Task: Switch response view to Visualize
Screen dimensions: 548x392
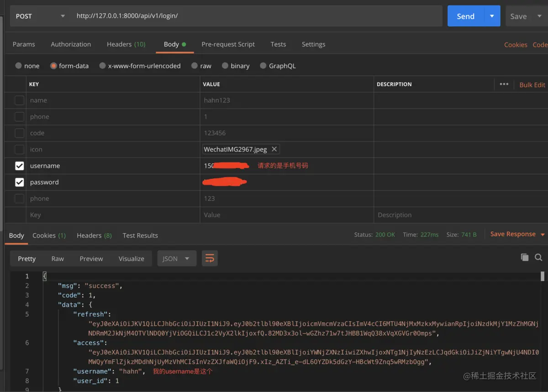Action: click(132, 258)
